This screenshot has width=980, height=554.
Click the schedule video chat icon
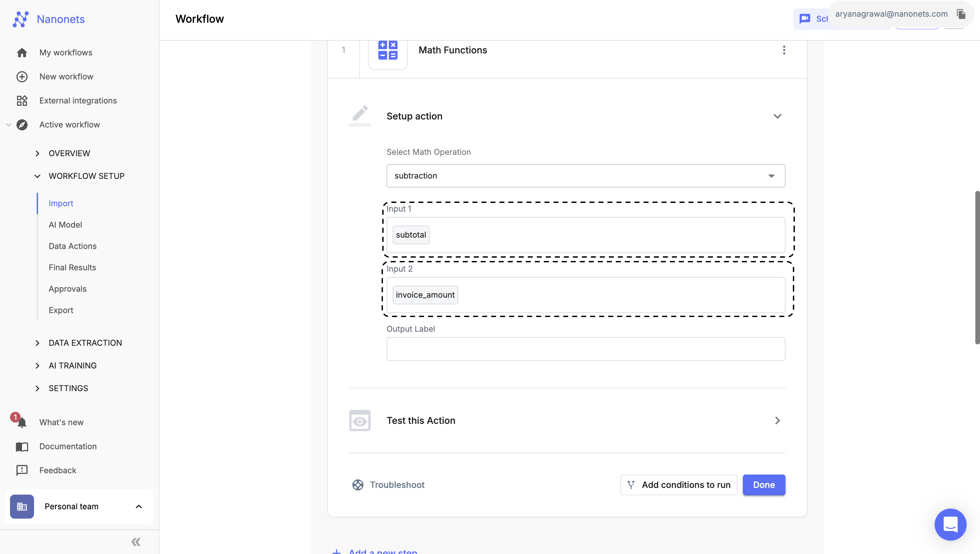(805, 19)
